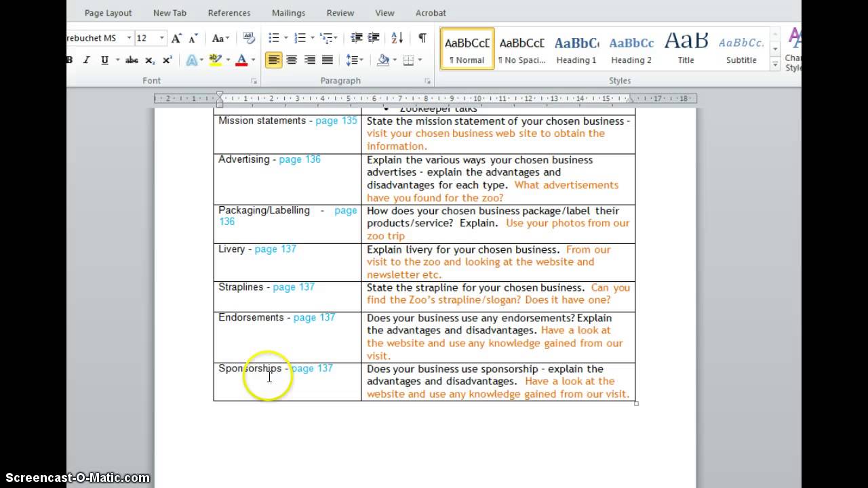Expand the underline style arrow
This screenshot has height=488, width=868.
117,60
